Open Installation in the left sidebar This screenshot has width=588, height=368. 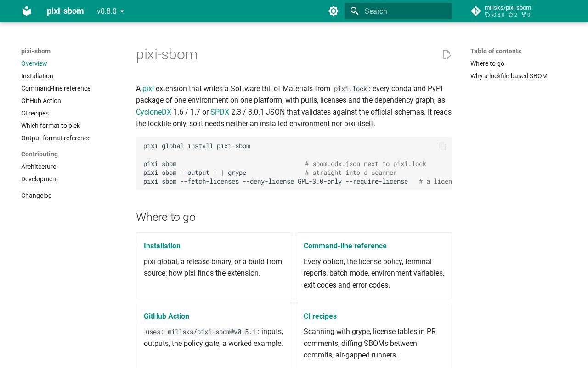[37, 76]
